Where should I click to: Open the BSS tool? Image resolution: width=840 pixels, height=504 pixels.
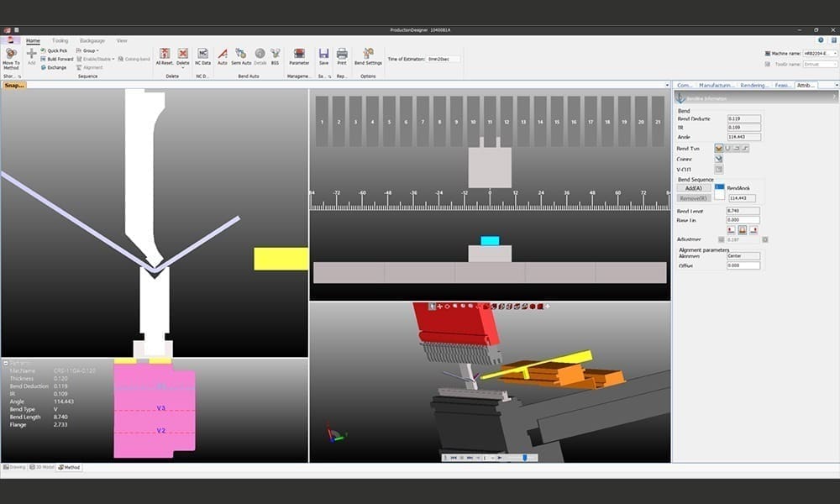[x=274, y=55]
